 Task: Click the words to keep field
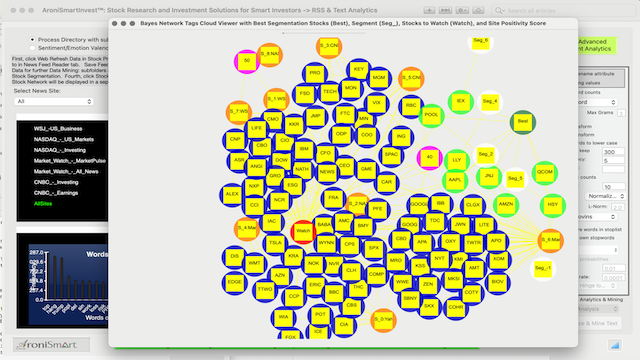[x=613, y=152]
